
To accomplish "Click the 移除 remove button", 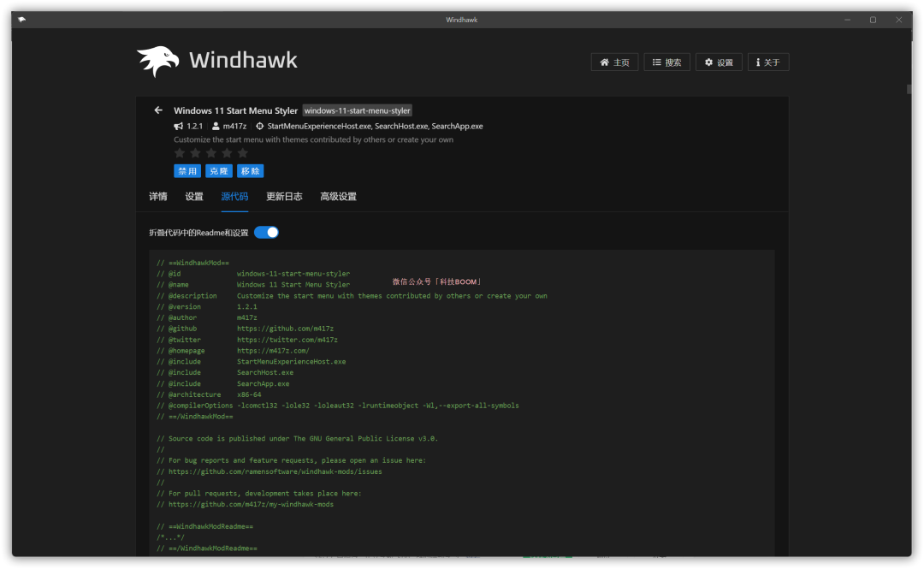I will pos(250,171).
